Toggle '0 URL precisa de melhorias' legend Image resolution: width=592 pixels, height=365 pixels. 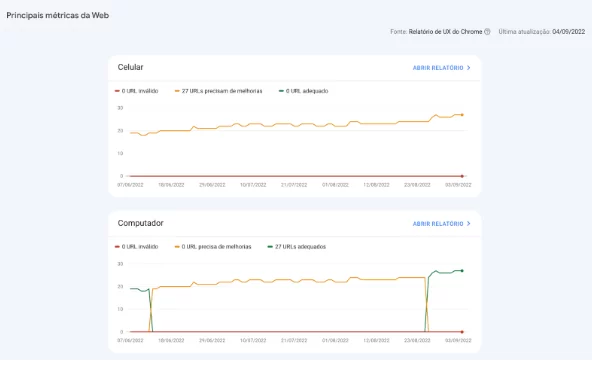[x=213, y=247]
